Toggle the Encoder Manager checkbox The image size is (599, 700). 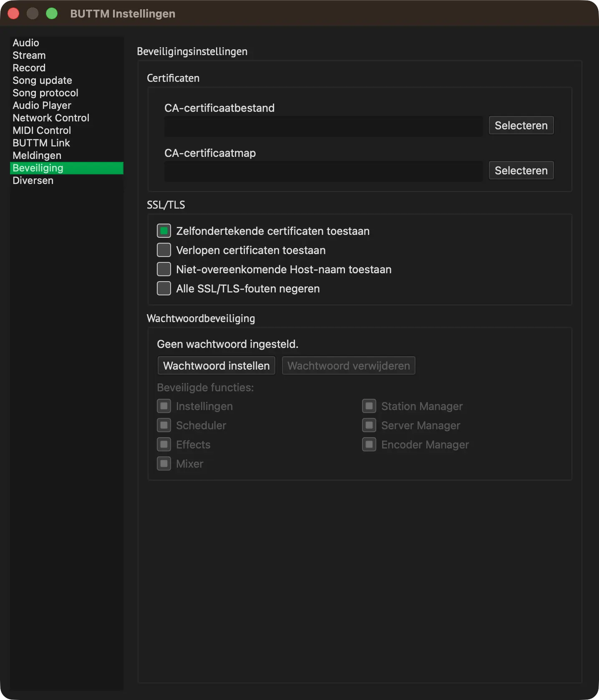click(x=369, y=444)
